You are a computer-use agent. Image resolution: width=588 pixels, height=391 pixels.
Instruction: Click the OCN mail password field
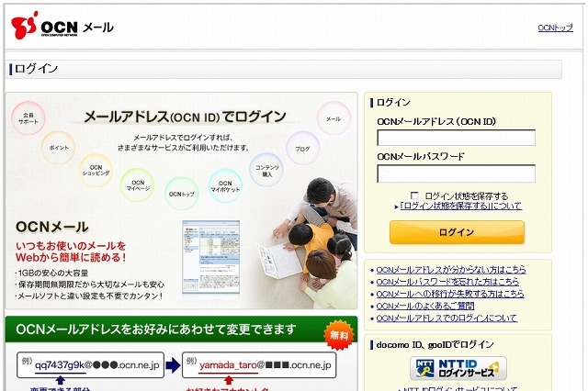click(x=456, y=173)
